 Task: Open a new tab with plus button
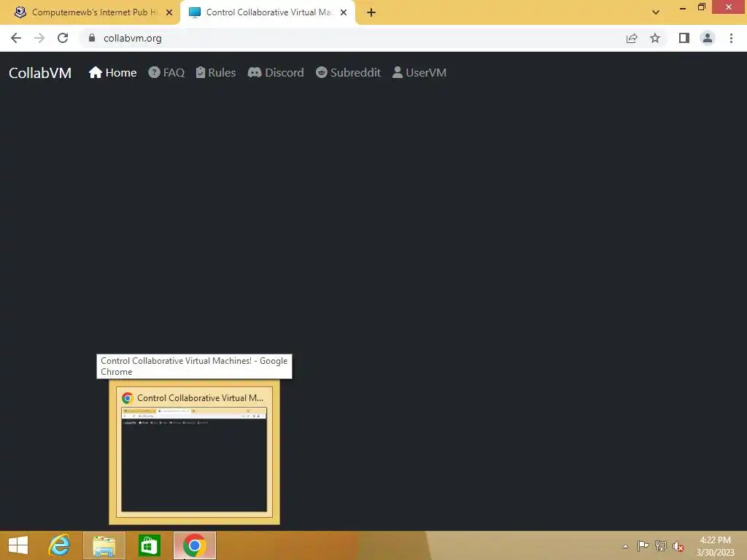(x=371, y=12)
